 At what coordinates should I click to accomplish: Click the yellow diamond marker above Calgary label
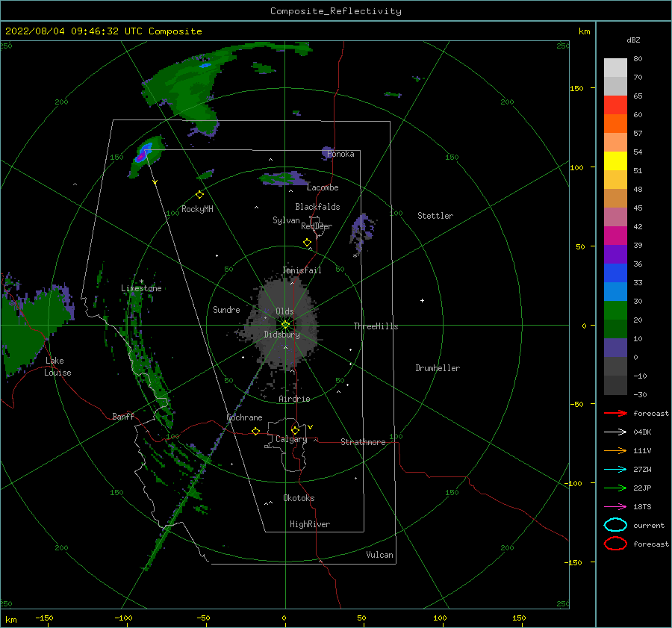point(295,430)
